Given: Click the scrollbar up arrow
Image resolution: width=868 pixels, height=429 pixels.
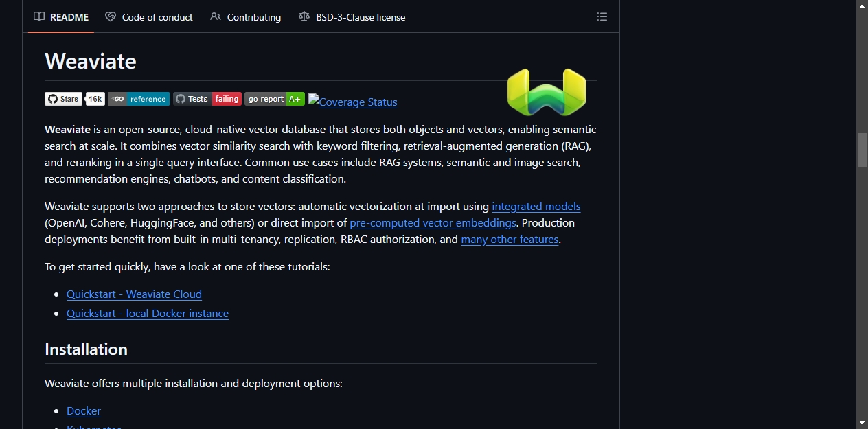Looking at the screenshot, I should pyautogui.click(x=862, y=5).
